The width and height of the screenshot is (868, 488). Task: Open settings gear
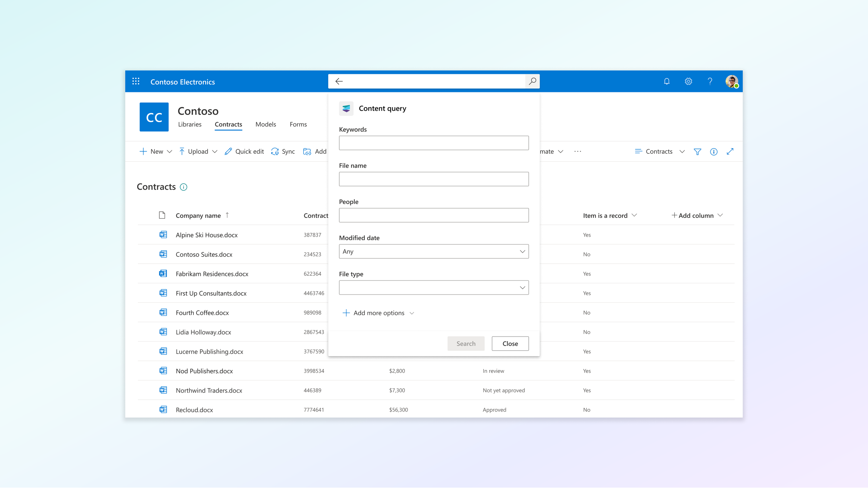tap(688, 81)
